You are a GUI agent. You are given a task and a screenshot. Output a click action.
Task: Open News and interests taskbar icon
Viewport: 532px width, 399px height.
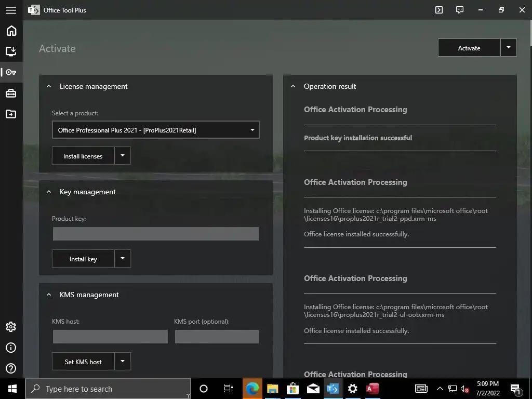click(421, 389)
